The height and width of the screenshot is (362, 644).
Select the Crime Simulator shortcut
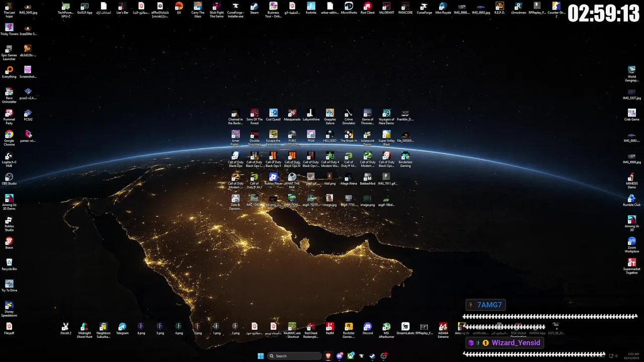point(349,117)
